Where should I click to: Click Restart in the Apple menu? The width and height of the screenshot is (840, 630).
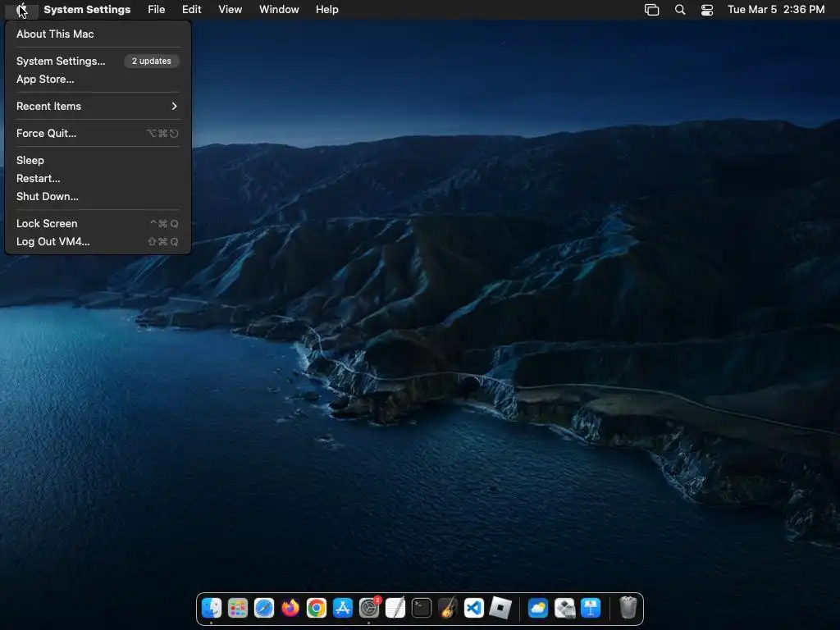click(x=38, y=178)
